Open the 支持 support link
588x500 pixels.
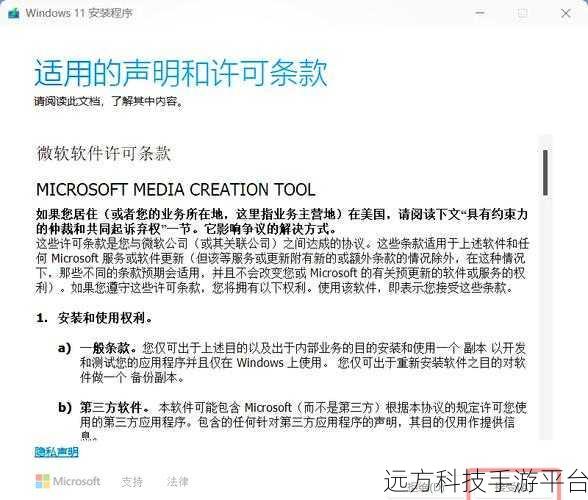click(132, 482)
